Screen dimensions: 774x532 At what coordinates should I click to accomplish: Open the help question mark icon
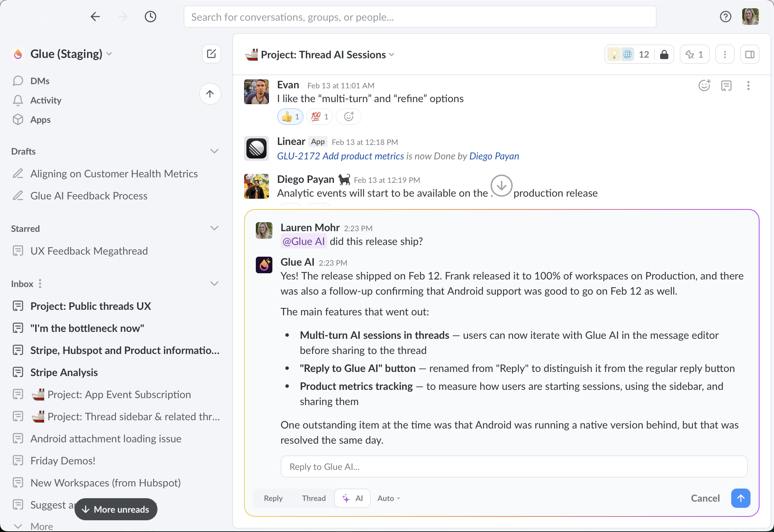coord(725,17)
